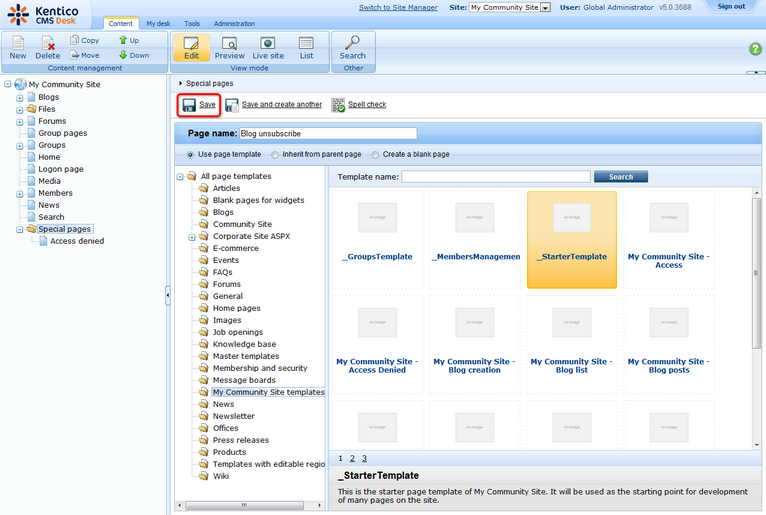This screenshot has height=515, width=766.
Task: Select My Community Site - Access template
Action: point(669,239)
